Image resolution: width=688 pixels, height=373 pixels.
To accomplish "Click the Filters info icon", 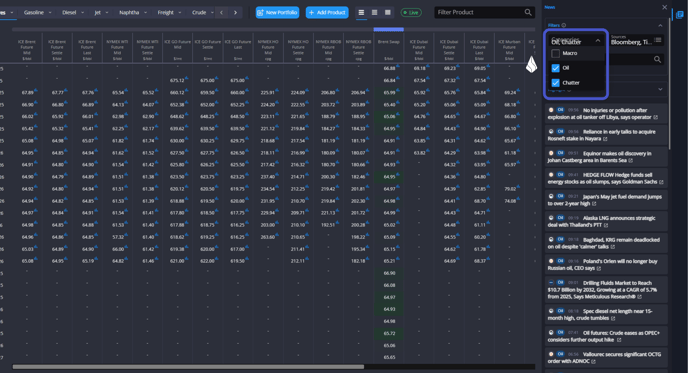I will tap(564, 25).
